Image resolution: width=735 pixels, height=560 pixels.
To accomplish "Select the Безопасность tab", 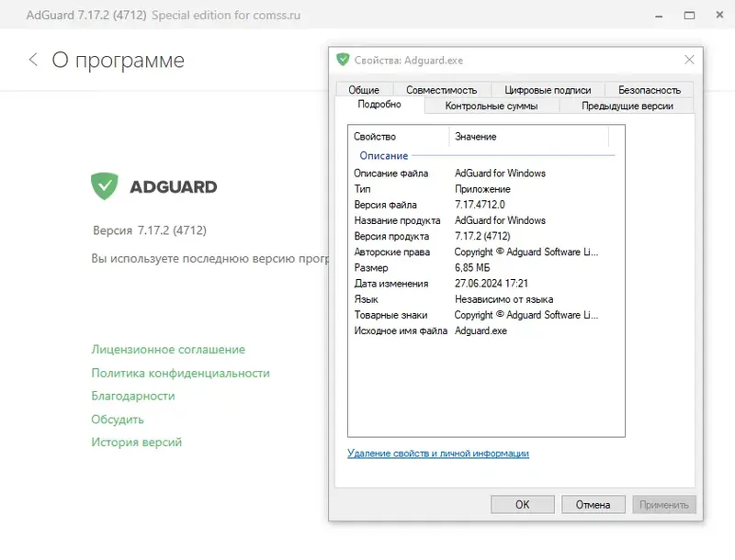I will click(650, 89).
